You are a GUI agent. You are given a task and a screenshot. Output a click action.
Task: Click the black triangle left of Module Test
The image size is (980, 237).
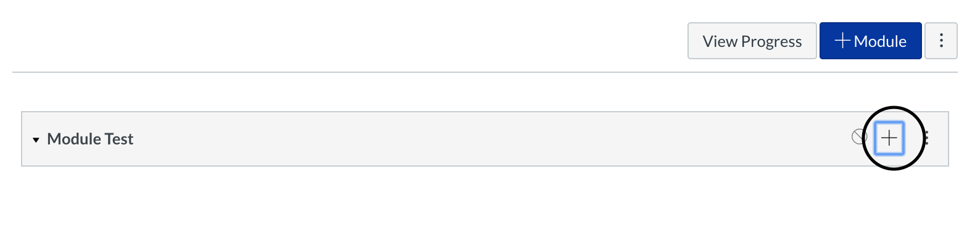click(x=36, y=140)
